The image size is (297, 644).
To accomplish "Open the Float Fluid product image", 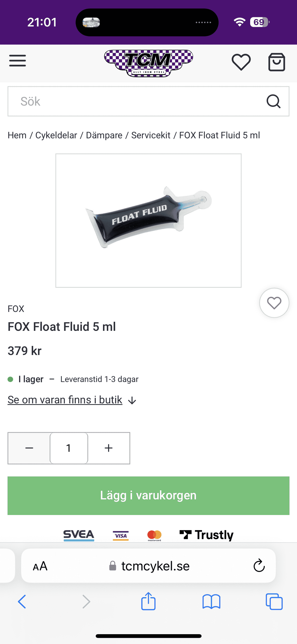I will pos(148,220).
